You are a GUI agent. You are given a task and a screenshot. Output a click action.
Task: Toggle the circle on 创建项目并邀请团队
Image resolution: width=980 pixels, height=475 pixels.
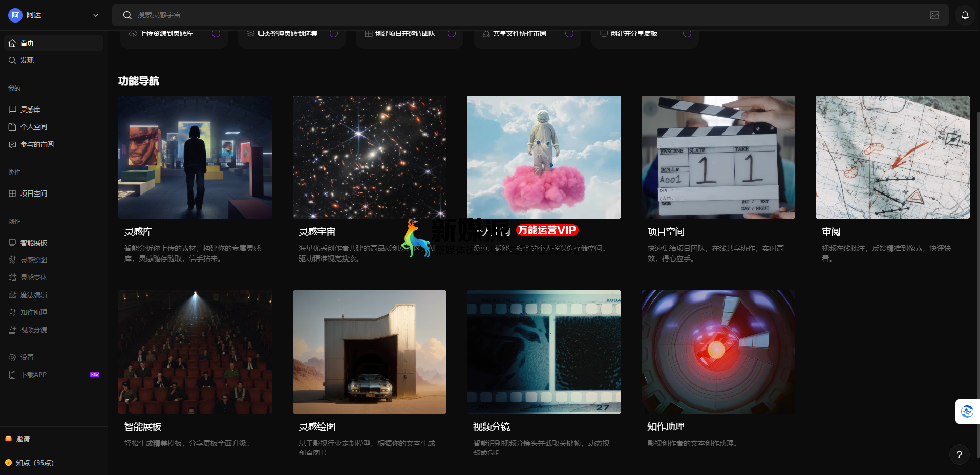coord(452,33)
